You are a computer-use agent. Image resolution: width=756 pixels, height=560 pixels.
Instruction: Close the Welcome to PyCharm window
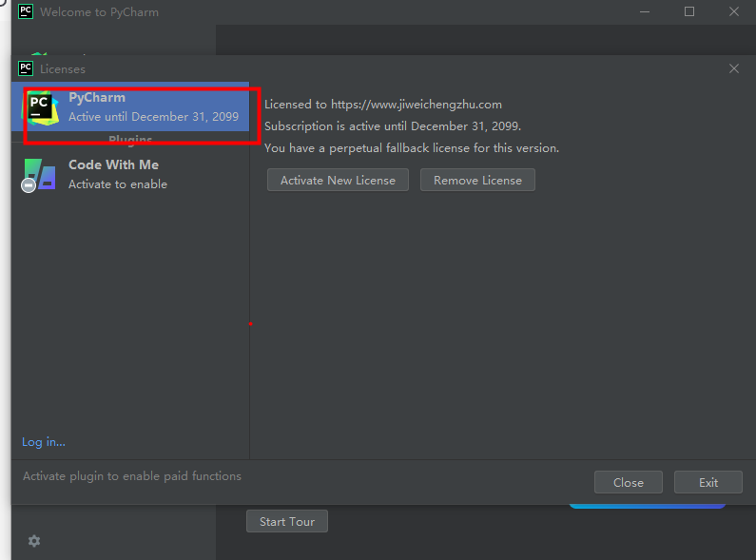point(733,12)
